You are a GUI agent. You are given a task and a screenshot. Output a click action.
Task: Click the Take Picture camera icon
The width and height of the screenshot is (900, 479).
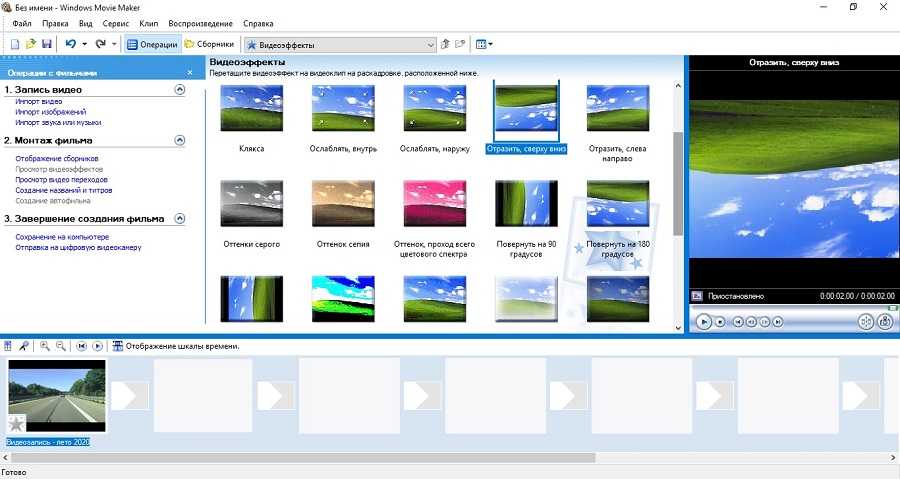pos(884,321)
